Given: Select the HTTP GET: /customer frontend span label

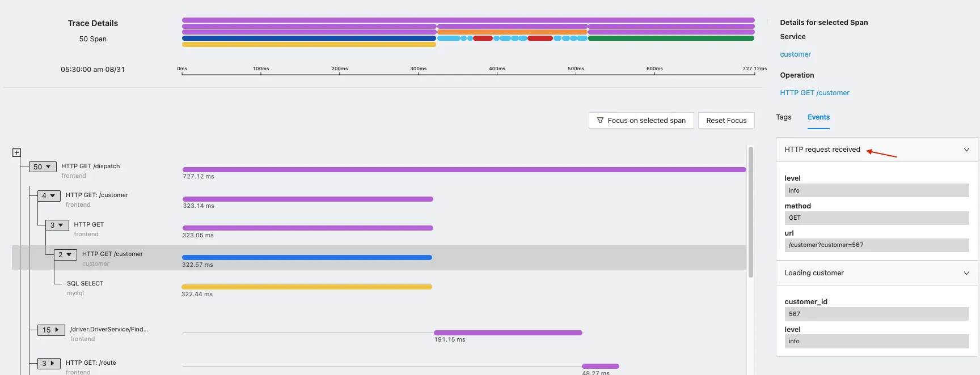Looking at the screenshot, I should pyautogui.click(x=97, y=195).
